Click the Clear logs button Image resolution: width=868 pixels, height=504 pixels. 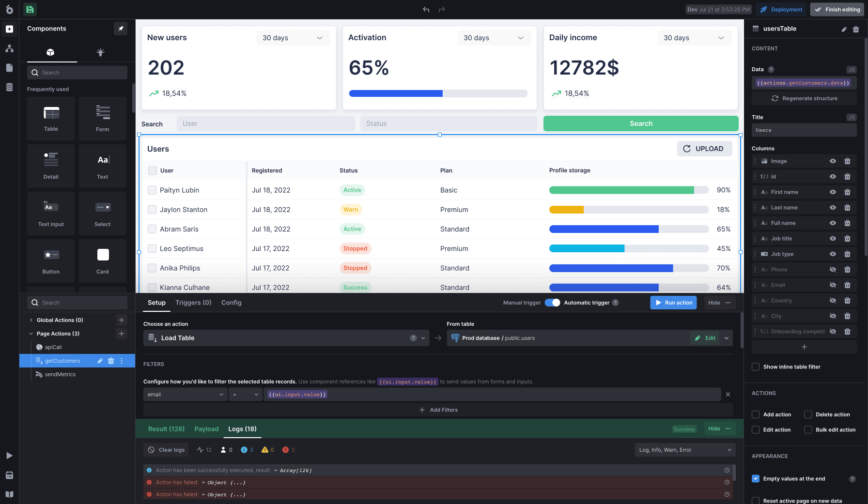point(166,450)
